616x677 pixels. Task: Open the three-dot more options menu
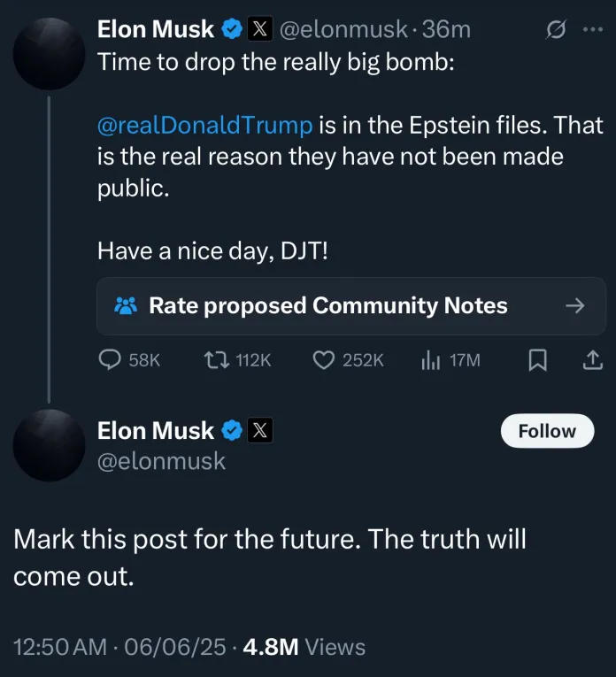tap(592, 30)
